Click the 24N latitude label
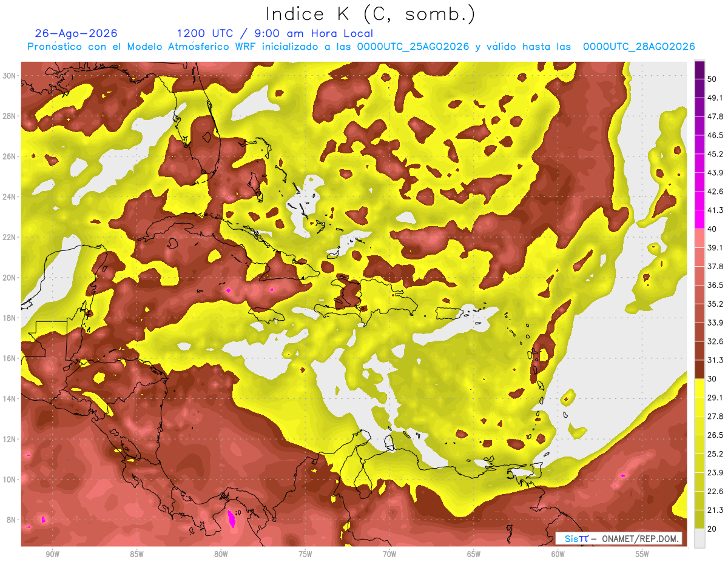 tap(9, 196)
